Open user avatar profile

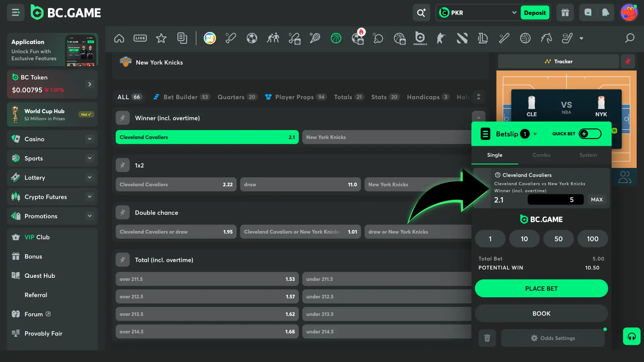[629, 13]
